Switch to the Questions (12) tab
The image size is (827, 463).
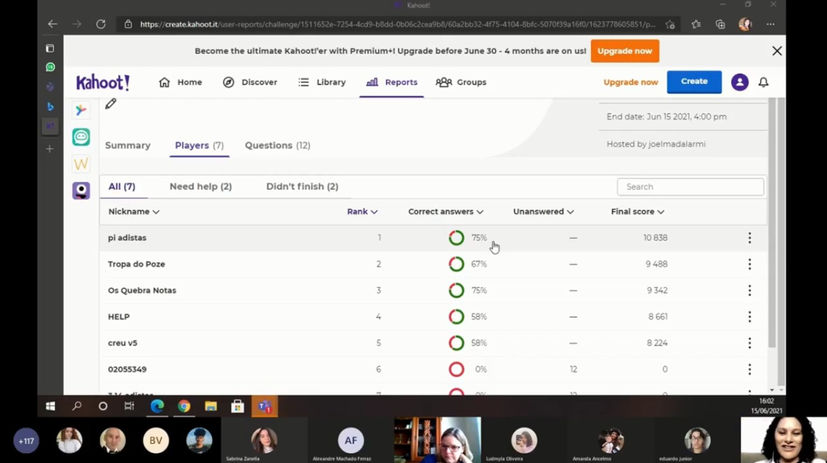277,146
